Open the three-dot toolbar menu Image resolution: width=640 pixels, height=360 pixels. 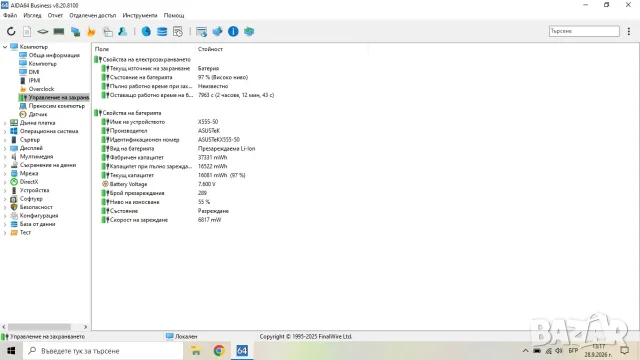coord(629,31)
